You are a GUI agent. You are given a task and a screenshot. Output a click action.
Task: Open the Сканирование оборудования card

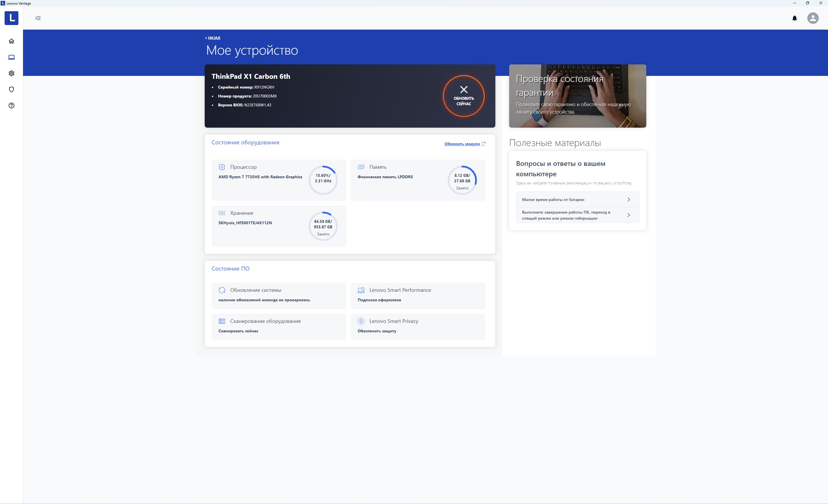point(279,327)
